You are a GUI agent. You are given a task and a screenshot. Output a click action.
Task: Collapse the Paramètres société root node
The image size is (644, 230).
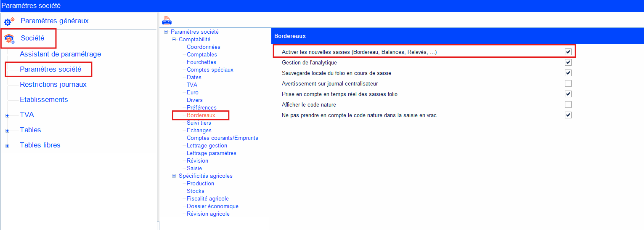coord(166,32)
